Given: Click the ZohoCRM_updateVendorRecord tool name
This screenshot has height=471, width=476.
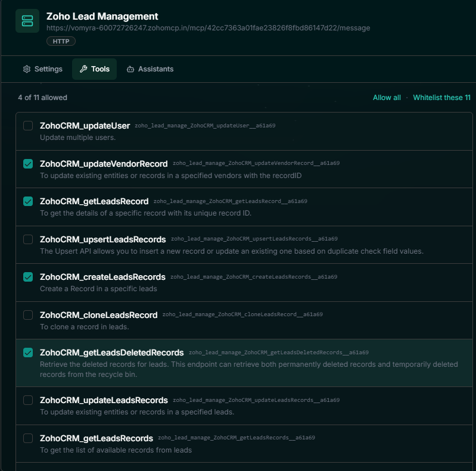Looking at the screenshot, I should (104, 164).
